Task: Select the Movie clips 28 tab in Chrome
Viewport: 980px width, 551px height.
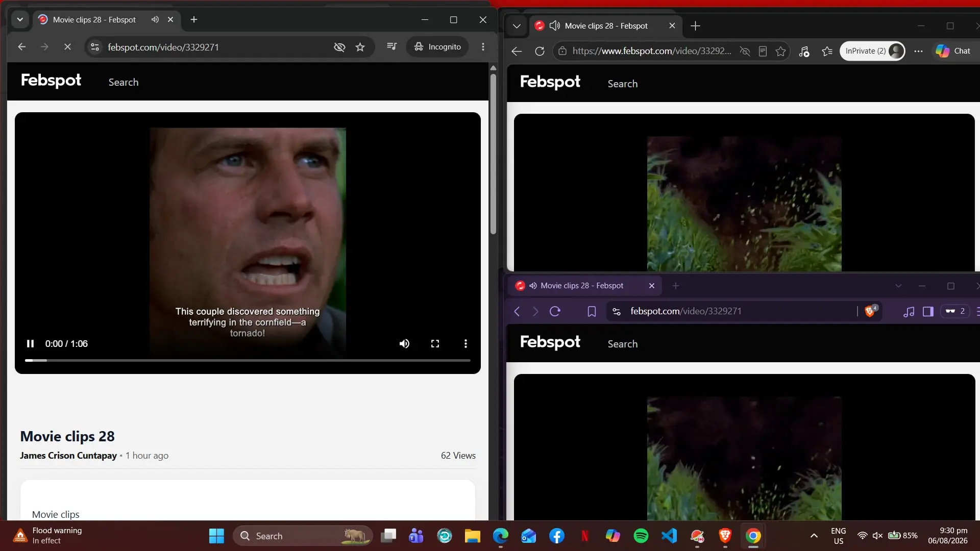Action: tap(106, 20)
